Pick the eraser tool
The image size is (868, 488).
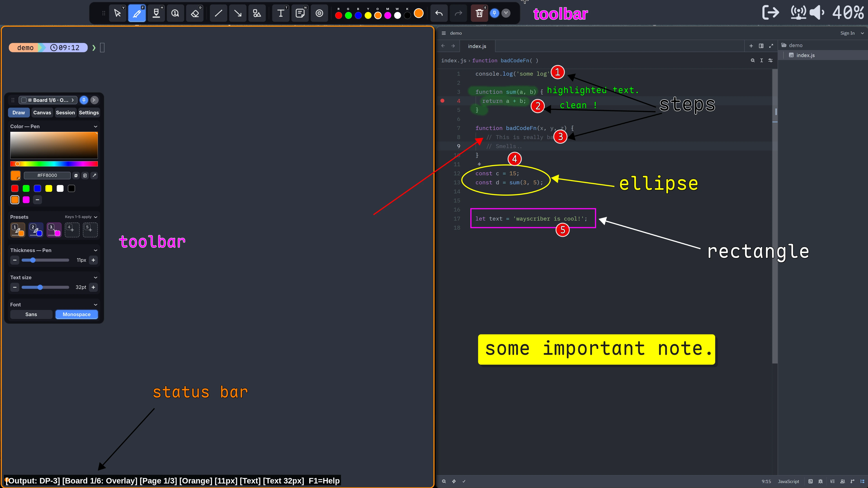click(195, 13)
